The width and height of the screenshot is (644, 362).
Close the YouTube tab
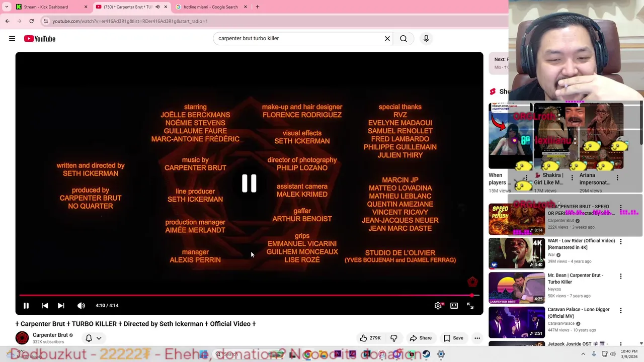(166, 7)
